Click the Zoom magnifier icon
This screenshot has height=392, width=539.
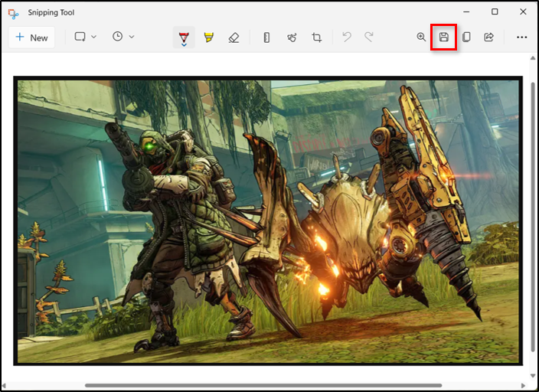click(x=421, y=37)
